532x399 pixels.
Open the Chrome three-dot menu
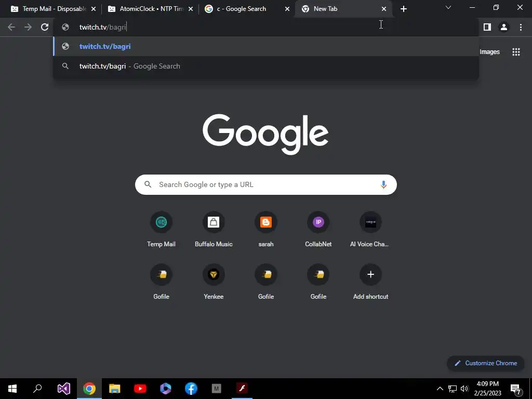click(521, 27)
